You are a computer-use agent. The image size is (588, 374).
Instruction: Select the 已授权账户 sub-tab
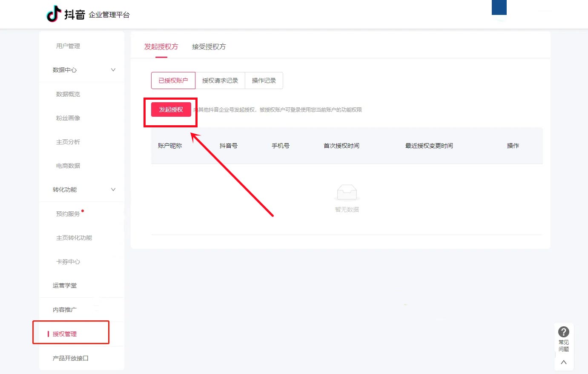tap(173, 81)
